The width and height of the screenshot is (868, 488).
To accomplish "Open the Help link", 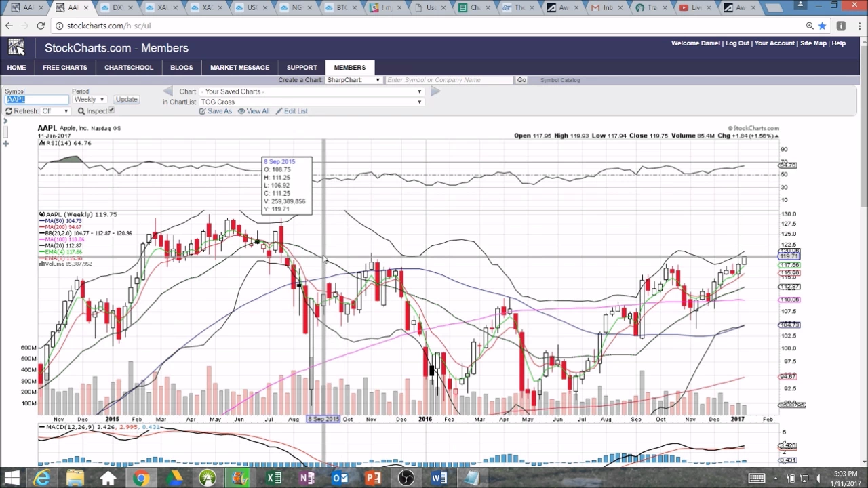I will pos(839,43).
